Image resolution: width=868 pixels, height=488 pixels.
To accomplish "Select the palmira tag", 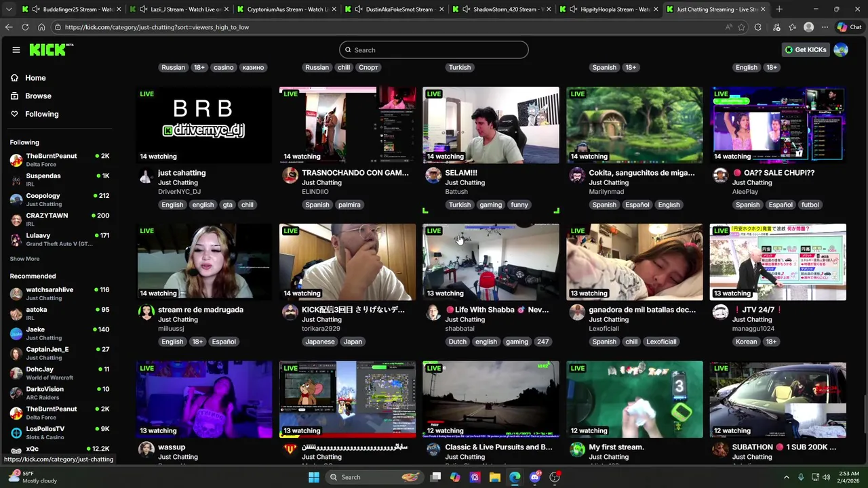I will [x=349, y=205].
